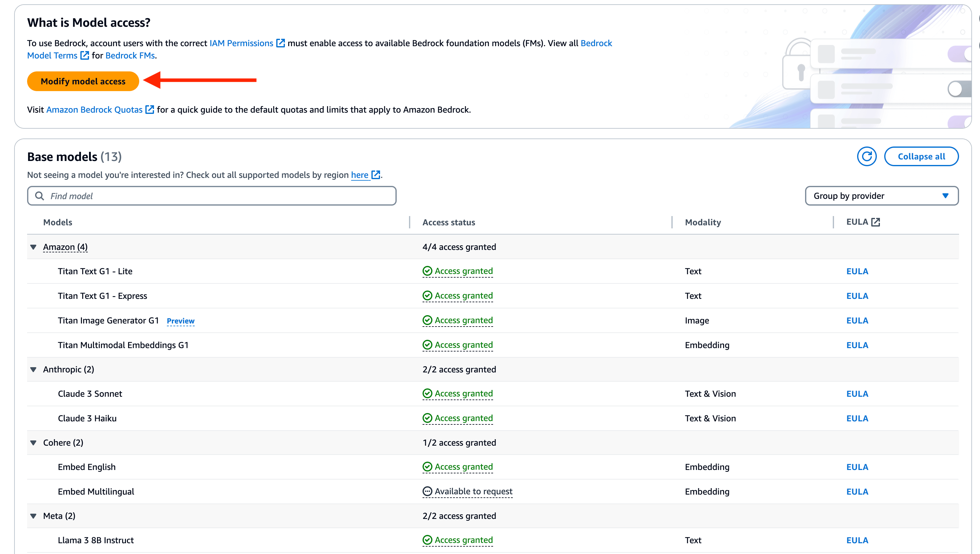Collapse the Cohere (2) provider group
This screenshot has height=554, width=980.
point(34,443)
